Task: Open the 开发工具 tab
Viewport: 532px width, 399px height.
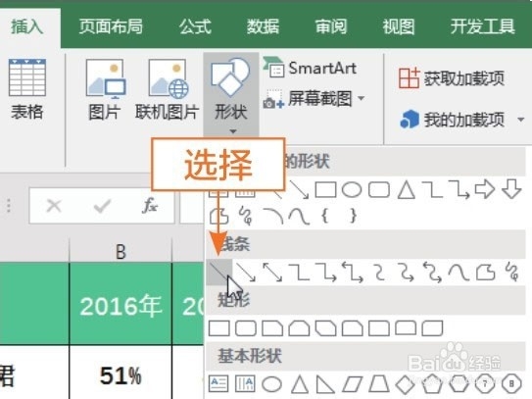Action: 482,26
